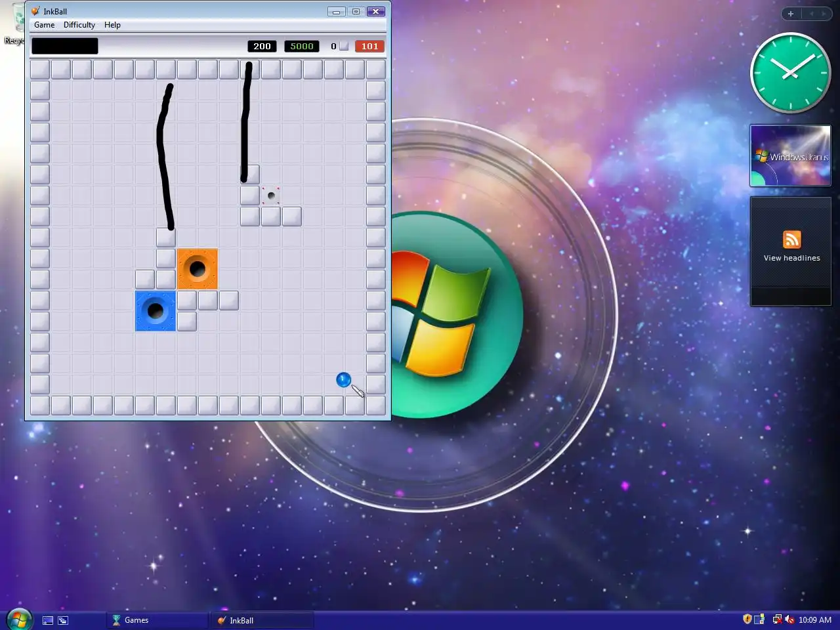This screenshot has height=630, width=840.
Task: Click the sidebar Add gadget plus button
Action: pyautogui.click(x=791, y=14)
